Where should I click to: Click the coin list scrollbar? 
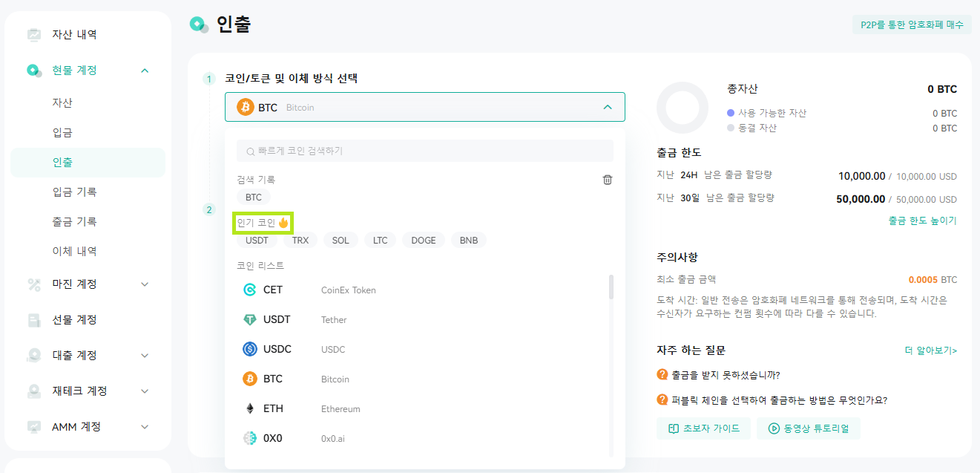(x=611, y=287)
